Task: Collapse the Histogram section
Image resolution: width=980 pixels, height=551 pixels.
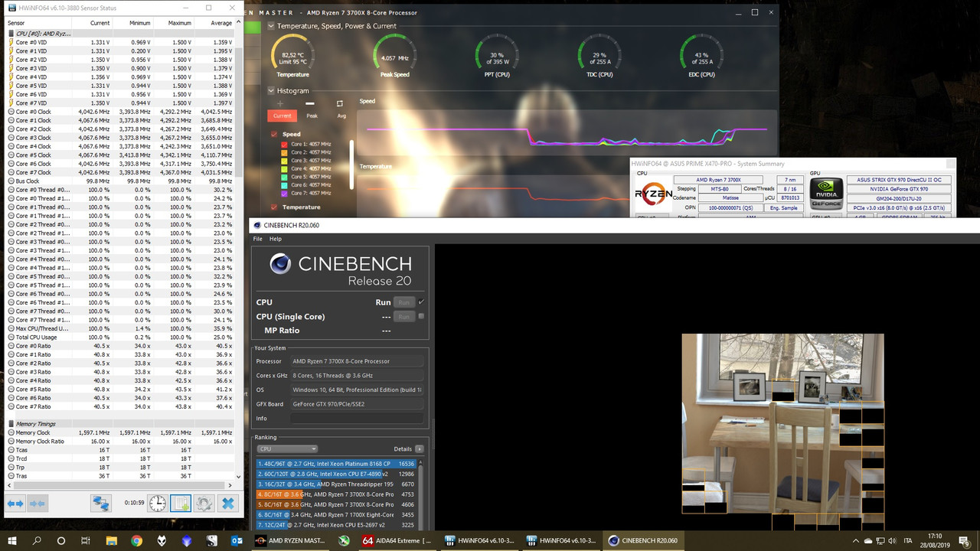Action: pyautogui.click(x=271, y=90)
